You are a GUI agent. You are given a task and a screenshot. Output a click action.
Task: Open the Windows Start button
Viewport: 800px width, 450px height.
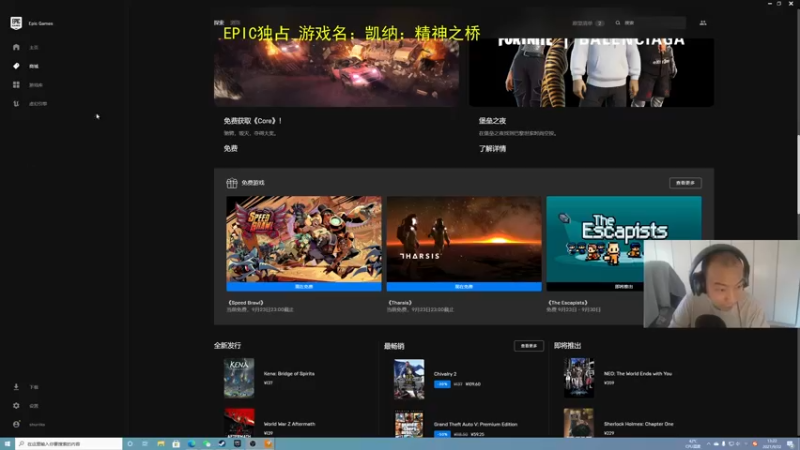pos(7,444)
